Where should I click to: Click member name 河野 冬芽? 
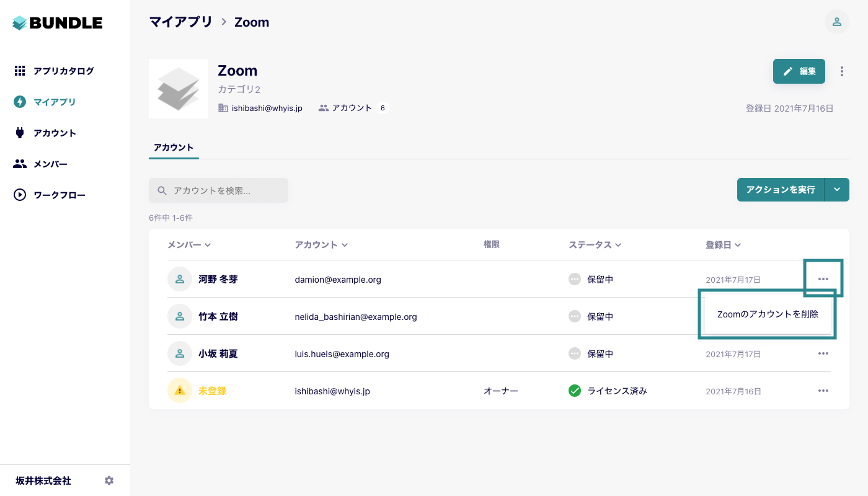tap(218, 279)
